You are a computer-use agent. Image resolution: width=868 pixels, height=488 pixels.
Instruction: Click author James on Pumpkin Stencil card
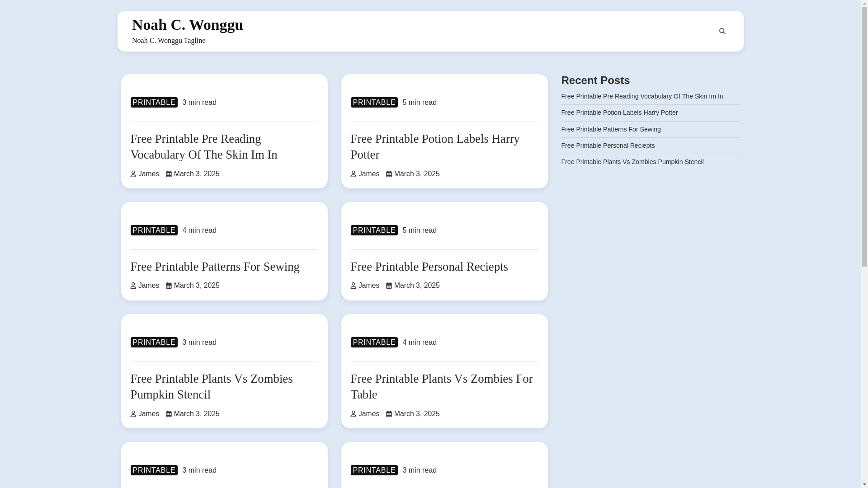point(148,414)
